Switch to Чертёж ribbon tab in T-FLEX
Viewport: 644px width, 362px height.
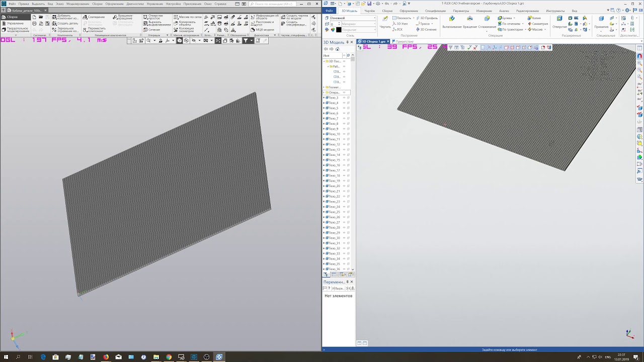370,11
